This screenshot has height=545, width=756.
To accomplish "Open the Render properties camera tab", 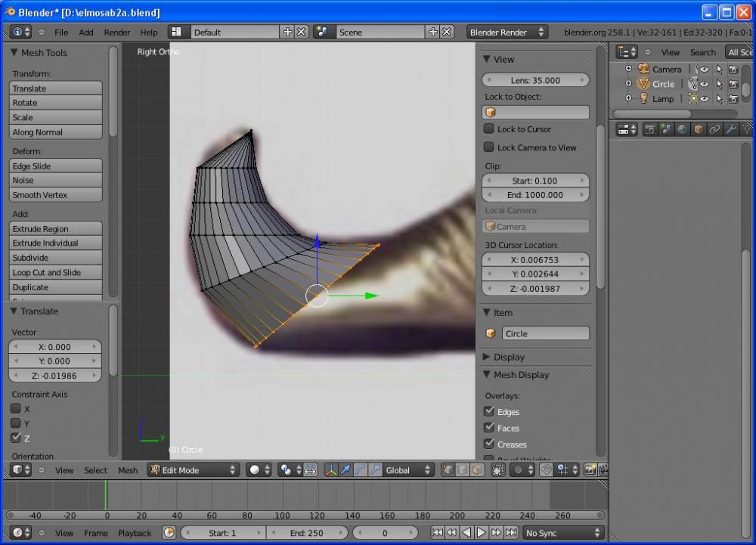I will tap(650, 129).
